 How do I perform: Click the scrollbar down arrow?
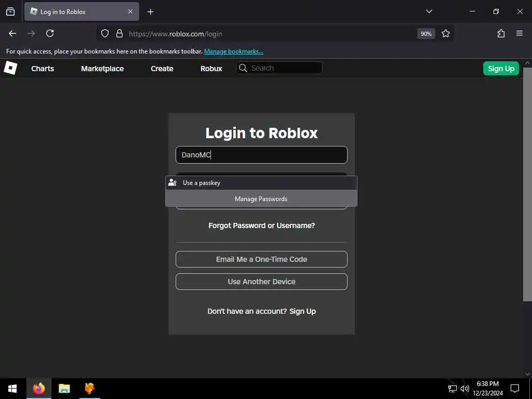click(x=527, y=374)
